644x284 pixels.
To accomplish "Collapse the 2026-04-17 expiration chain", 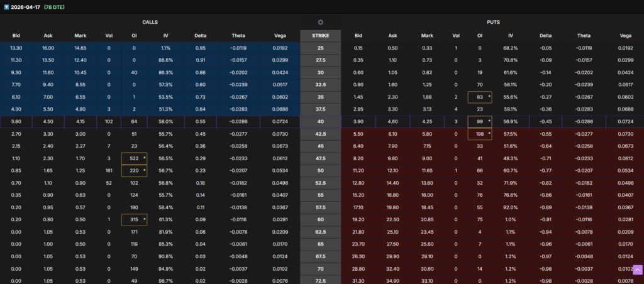I will 5,6.
